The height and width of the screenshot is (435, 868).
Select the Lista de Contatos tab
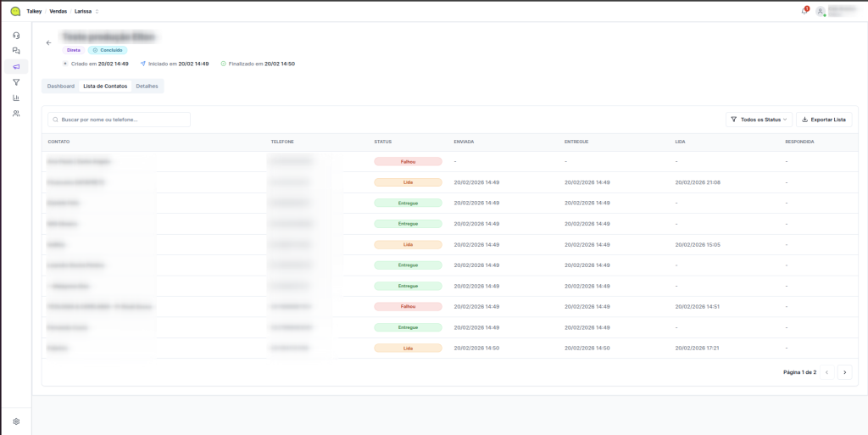105,86
